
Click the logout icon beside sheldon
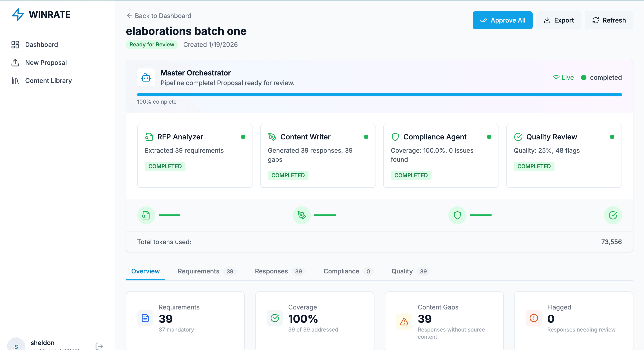(x=99, y=346)
